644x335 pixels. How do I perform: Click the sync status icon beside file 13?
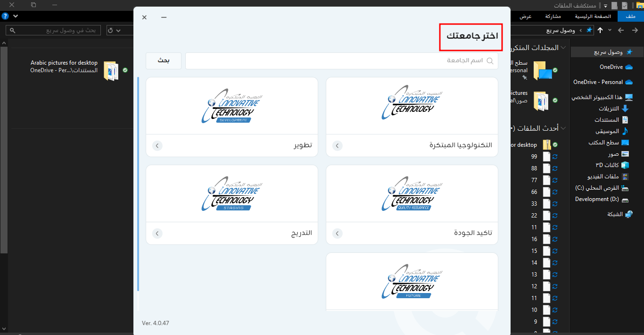555,274
